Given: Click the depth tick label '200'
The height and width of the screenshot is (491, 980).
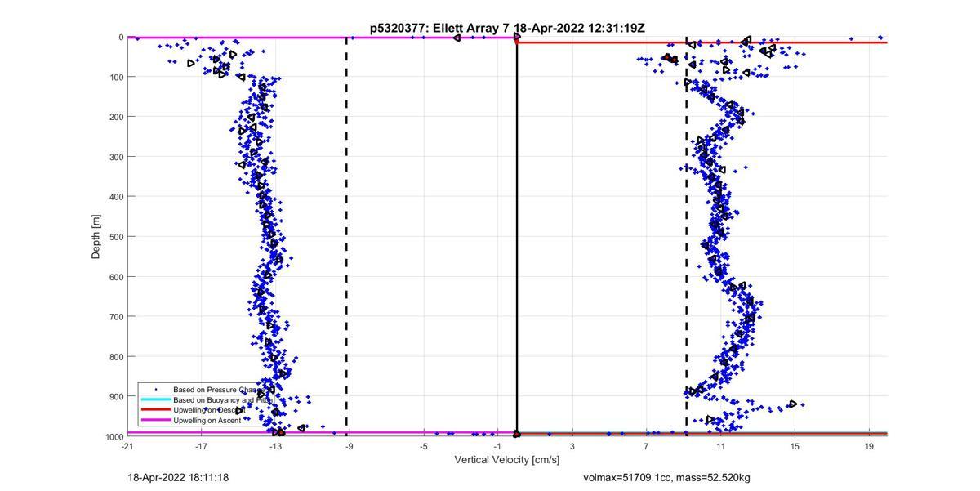Looking at the screenshot, I should (x=116, y=117).
